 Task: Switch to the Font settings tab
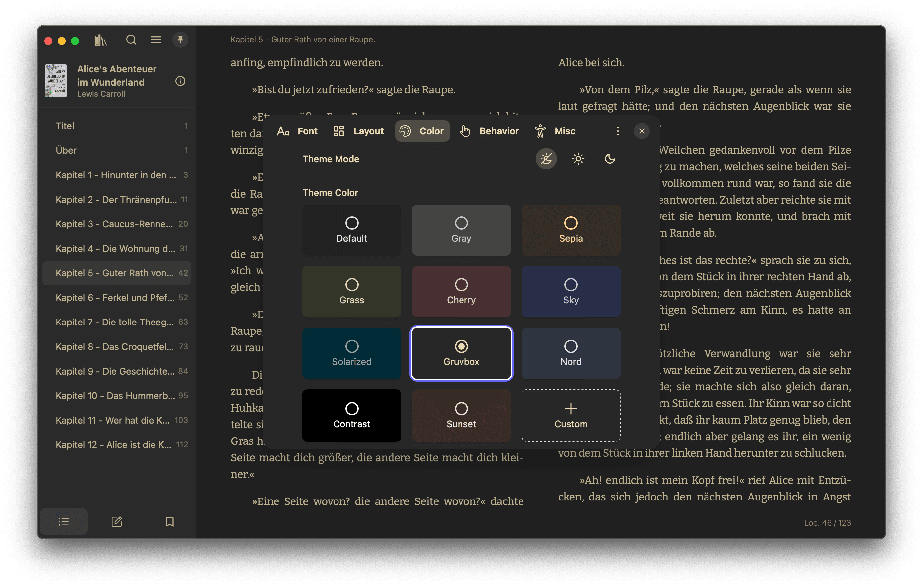(297, 131)
